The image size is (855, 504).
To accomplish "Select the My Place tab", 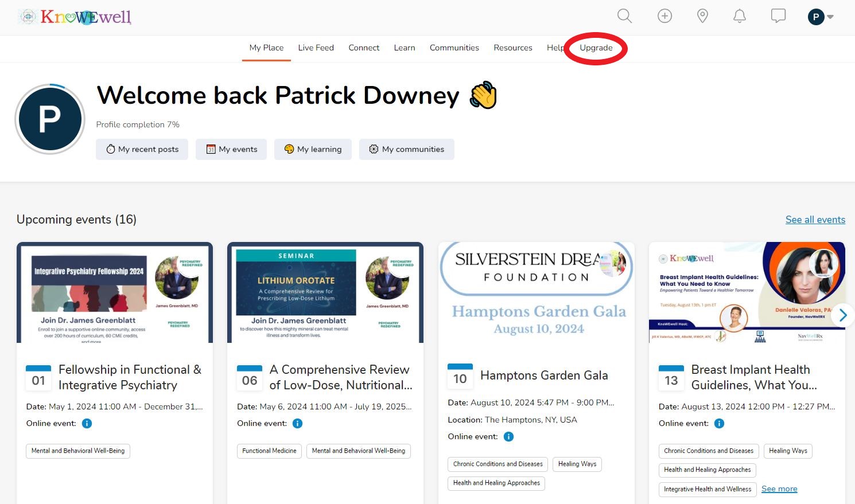I will point(266,48).
